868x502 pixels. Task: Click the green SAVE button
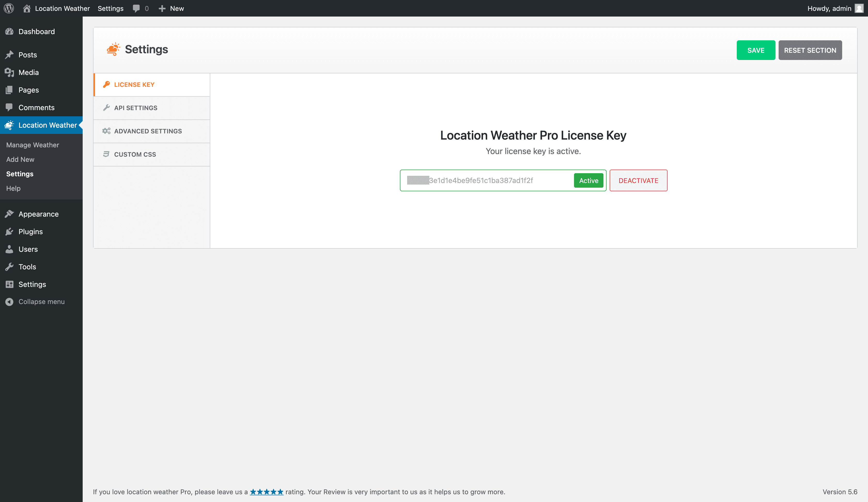[756, 50]
